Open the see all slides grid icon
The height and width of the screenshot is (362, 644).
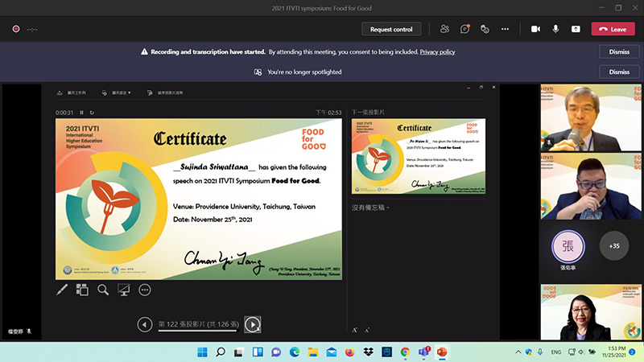82,290
